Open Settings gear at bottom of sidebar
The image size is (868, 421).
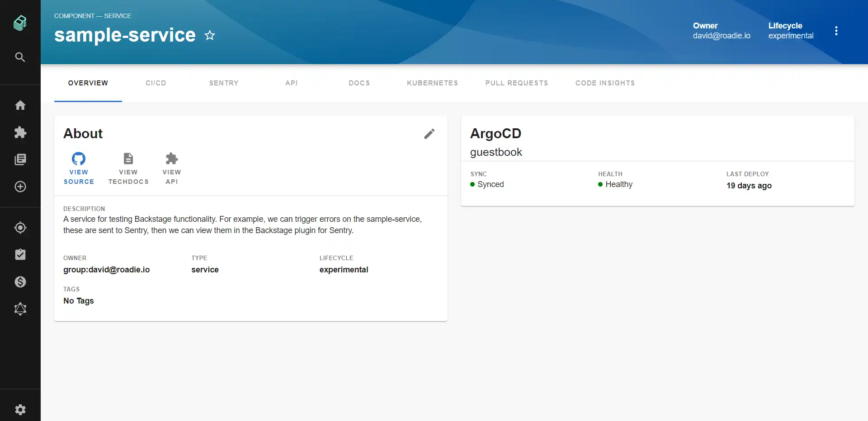pos(20,409)
